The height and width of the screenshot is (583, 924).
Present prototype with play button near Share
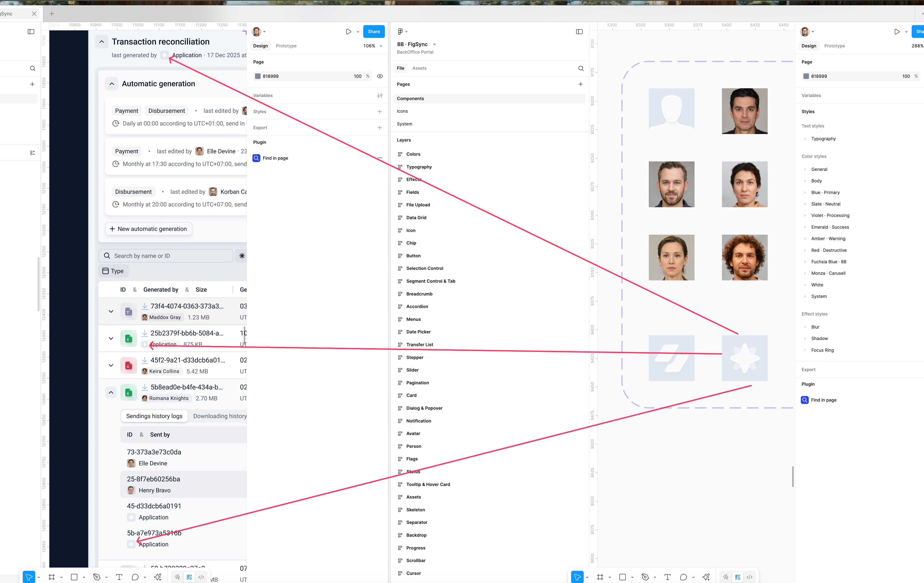click(x=348, y=32)
